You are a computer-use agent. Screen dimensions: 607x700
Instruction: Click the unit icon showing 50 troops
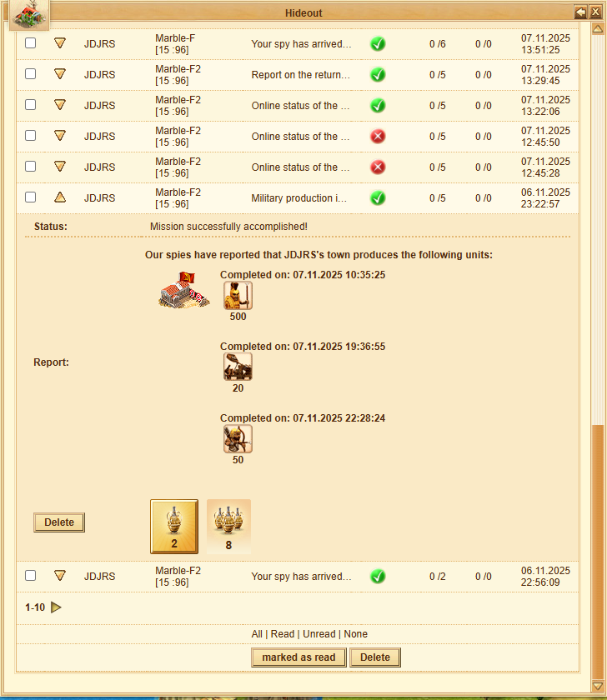click(x=238, y=438)
